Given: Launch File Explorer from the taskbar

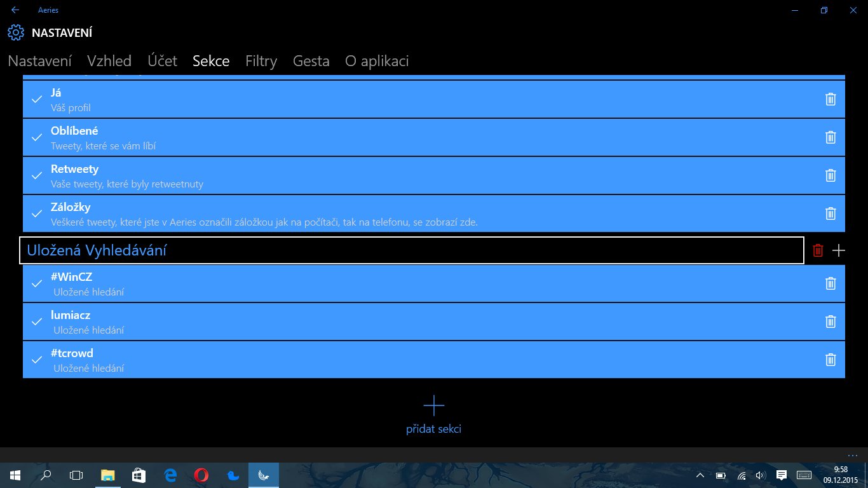Looking at the screenshot, I should pos(107,475).
